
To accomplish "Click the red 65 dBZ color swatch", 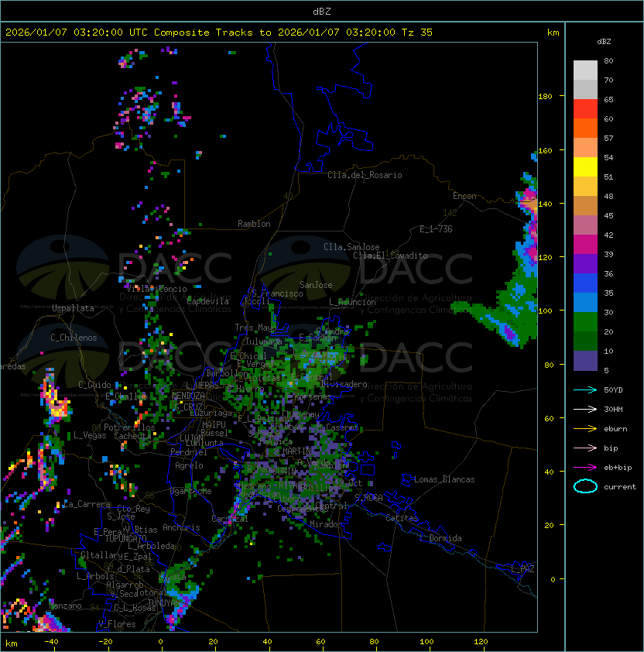I will pos(585,108).
